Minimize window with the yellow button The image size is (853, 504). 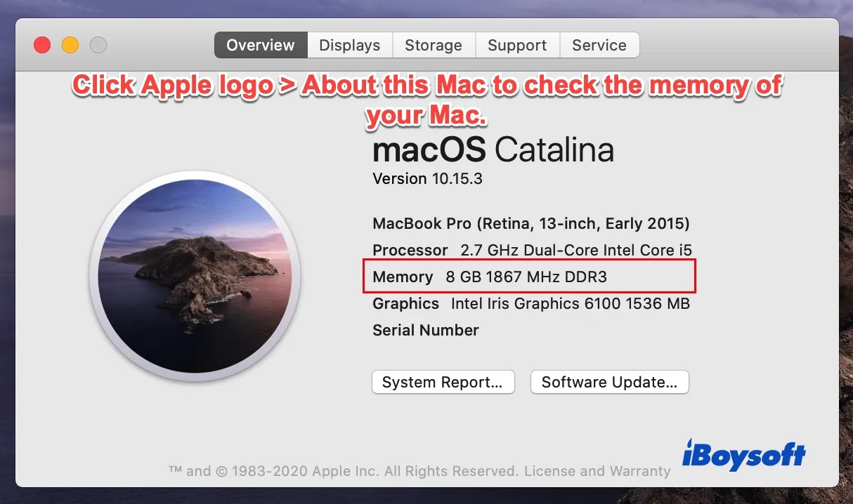(x=70, y=45)
